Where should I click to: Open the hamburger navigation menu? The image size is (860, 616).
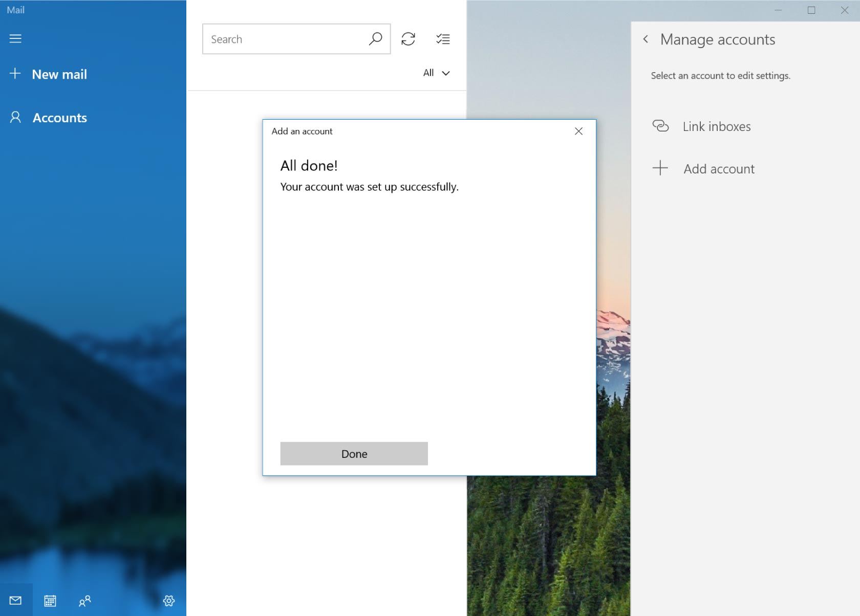point(15,38)
